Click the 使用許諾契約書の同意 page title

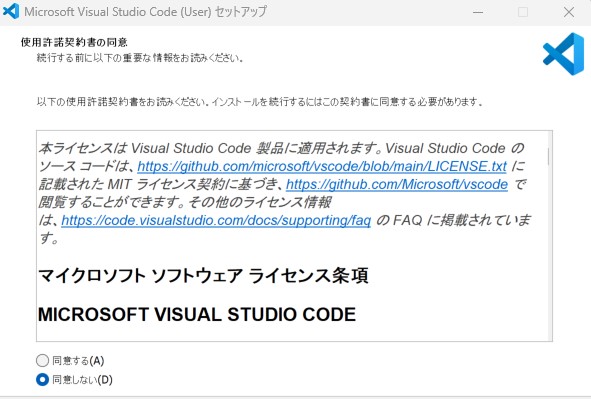click(74, 42)
